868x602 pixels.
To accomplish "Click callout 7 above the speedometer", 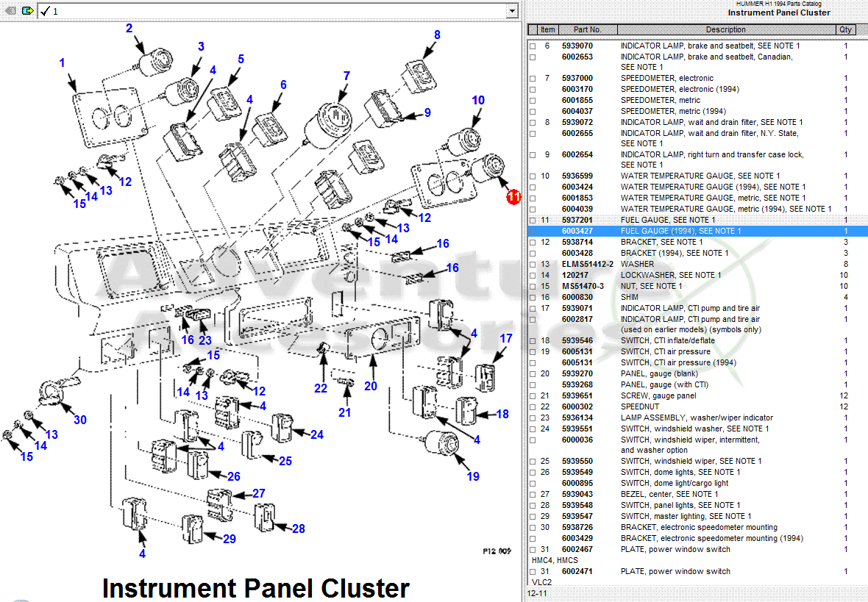I will pos(346,76).
